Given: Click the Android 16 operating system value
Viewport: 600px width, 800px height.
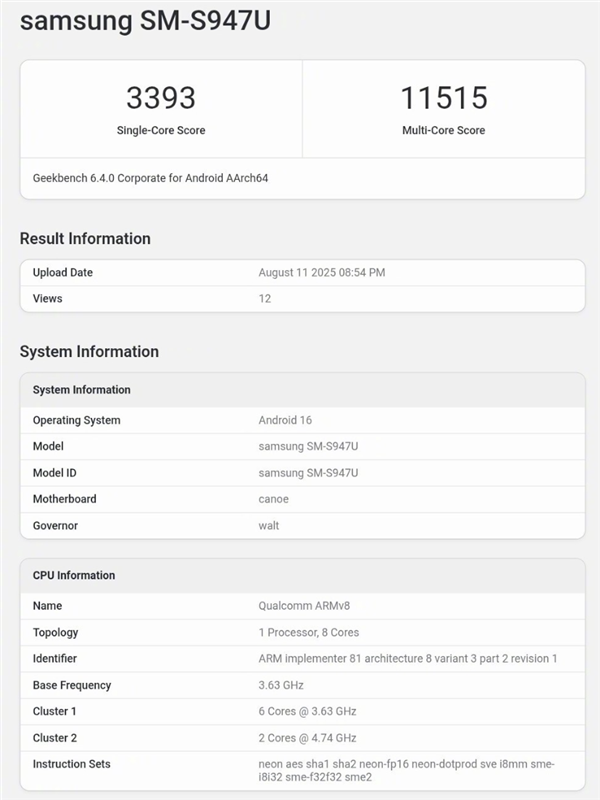Looking at the screenshot, I should coord(285,420).
